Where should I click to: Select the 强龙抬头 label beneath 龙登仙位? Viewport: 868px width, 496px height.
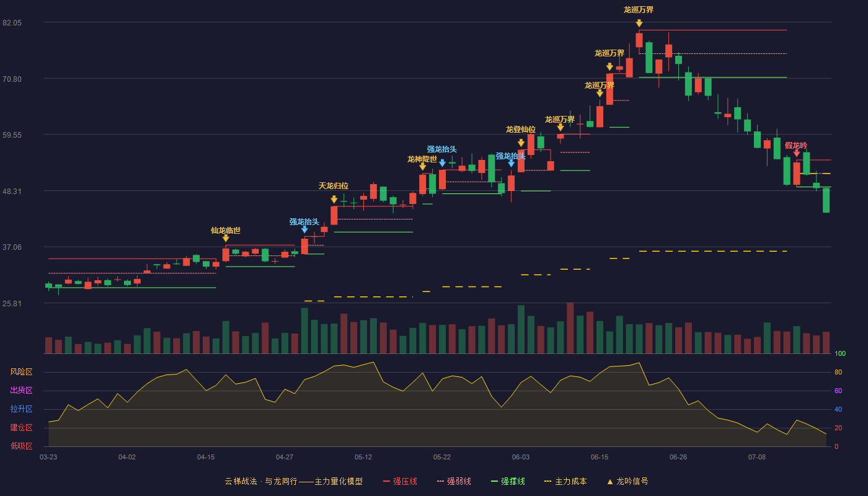tap(511, 156)
